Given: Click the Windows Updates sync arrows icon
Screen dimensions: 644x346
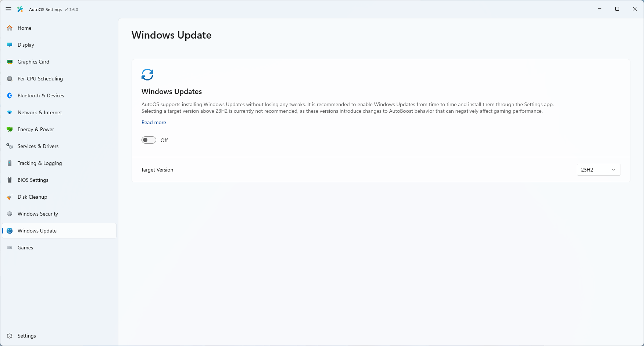Looking at the screenshot, I should click(147, 75).
